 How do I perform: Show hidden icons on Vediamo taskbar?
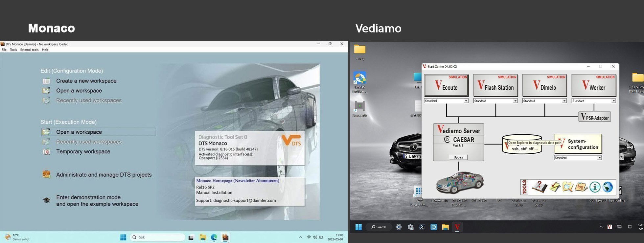pyautogui.click(x=601, y=227)
